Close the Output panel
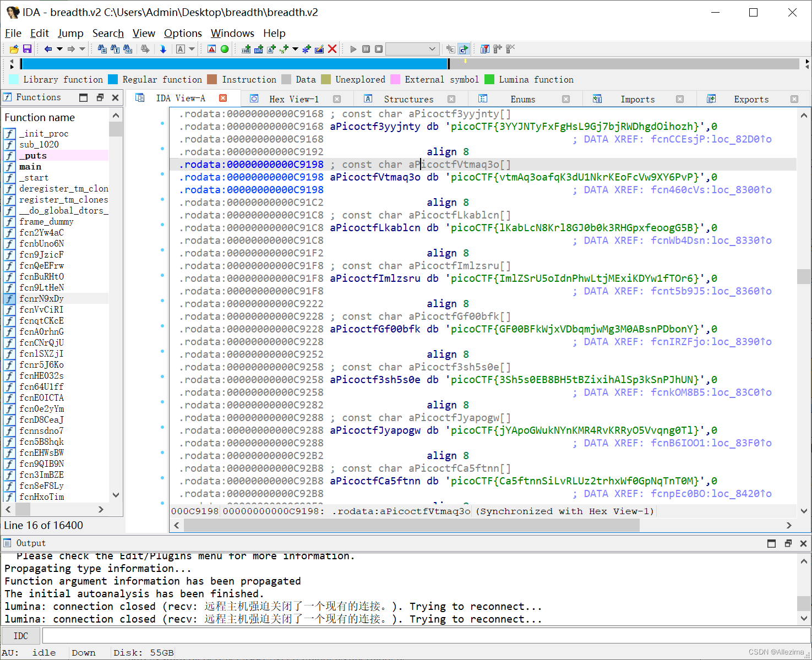 tap(803, 543)
